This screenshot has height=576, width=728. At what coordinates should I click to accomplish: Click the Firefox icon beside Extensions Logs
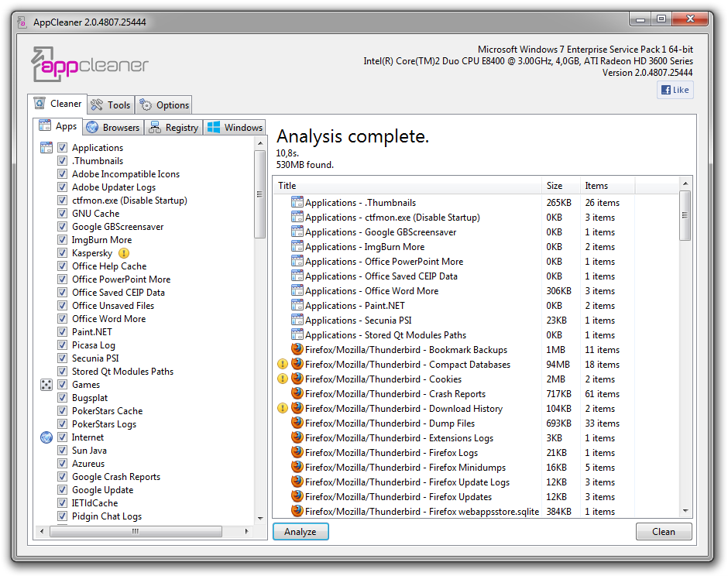[297, 437]
